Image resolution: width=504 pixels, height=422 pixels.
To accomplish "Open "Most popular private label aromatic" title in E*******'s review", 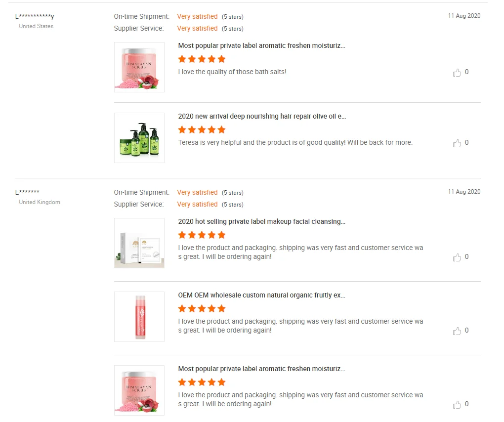I will click(261, 369).
